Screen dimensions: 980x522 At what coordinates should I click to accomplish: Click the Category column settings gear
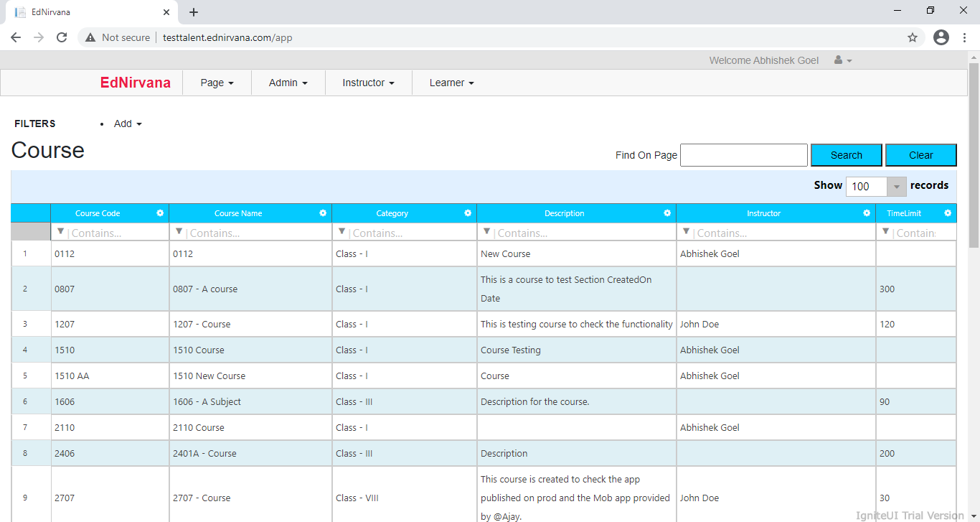pyautogui.click(x=468, y=213)
